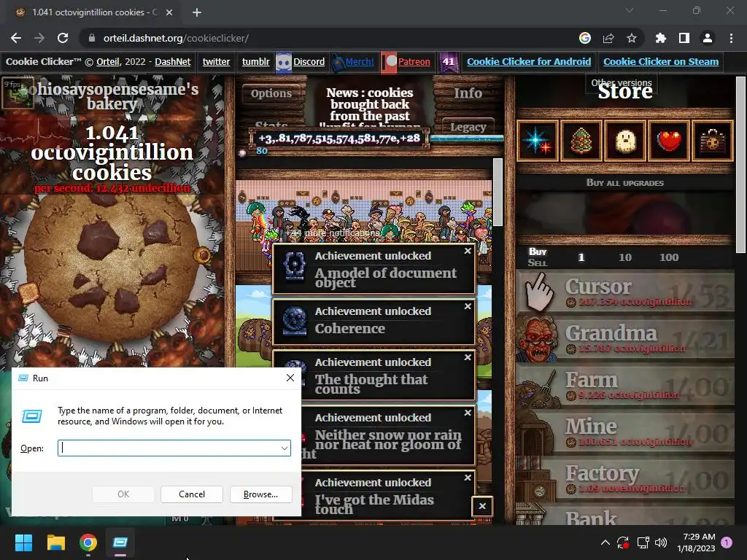Open the volume control in tray

pyautogui.click(x=661, y=542)
